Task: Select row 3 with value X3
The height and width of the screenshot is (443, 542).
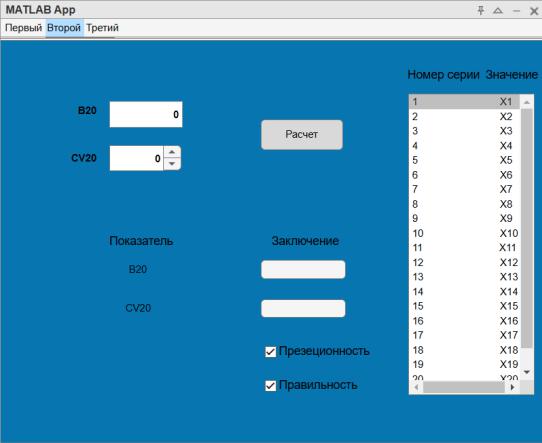Action: 465,131
